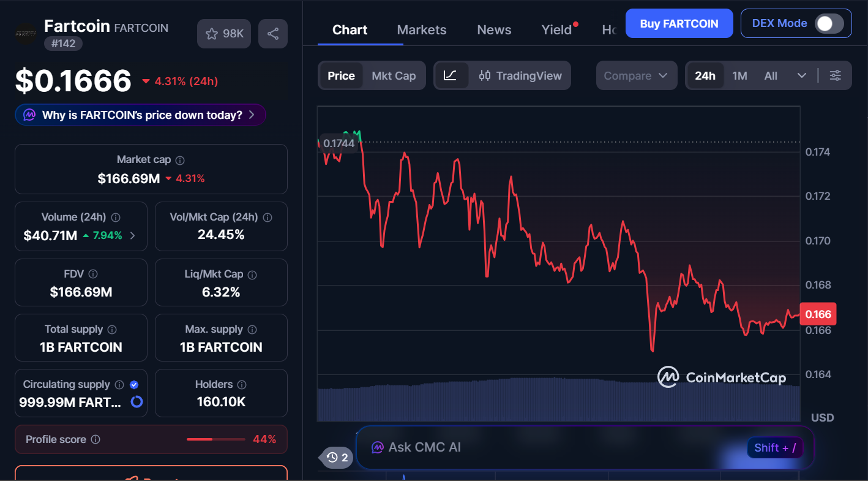Open chart settings sliders icon
The image size is (868, 481).
(836, 75)
